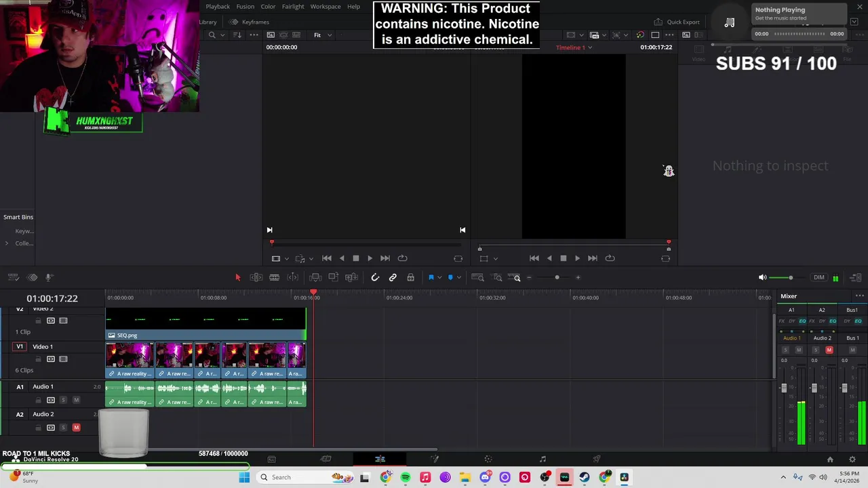Toggle DIM audio monitoring button
The width and height of the screenshot is (868, 488).
click(819, 277)
